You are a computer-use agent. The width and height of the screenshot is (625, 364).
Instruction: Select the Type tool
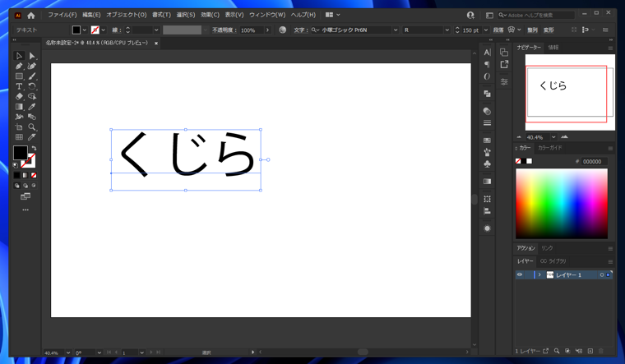click(19, 86)
